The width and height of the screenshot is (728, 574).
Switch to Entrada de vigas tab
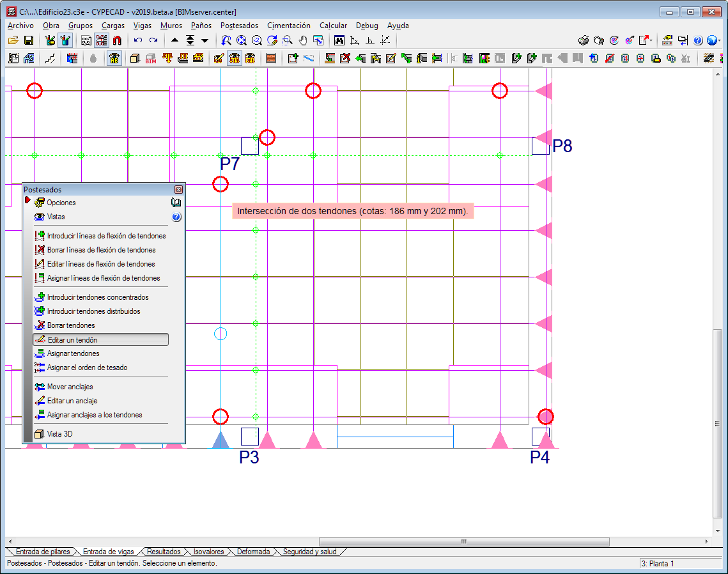108,552
